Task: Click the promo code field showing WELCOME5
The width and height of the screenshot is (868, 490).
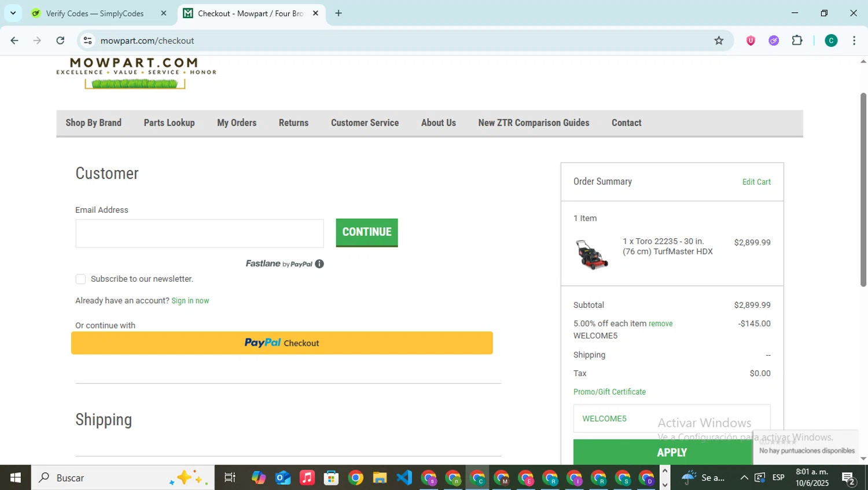Action: click(x=672, y=418)
